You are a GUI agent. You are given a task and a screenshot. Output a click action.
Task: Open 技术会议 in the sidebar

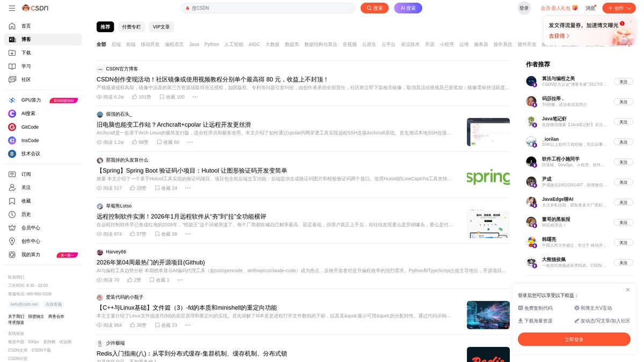coord(43,154)
